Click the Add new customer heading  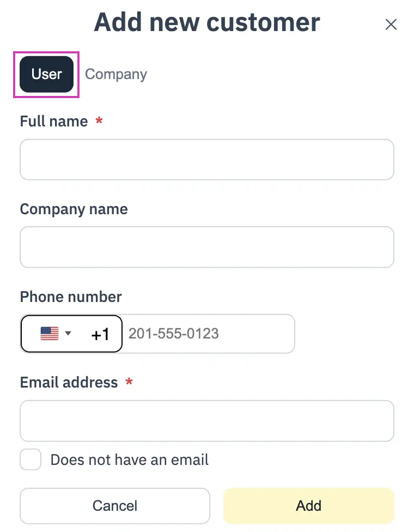[x=207, y=22]
